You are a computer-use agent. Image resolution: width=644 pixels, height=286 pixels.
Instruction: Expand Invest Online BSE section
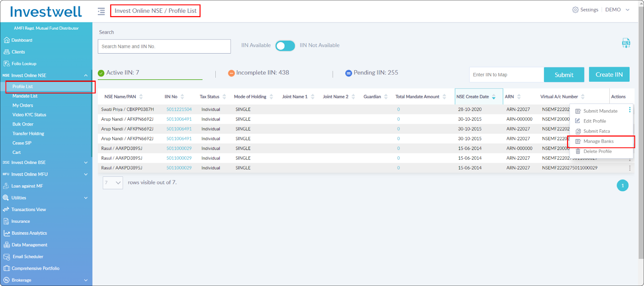[x=86, y=163]
